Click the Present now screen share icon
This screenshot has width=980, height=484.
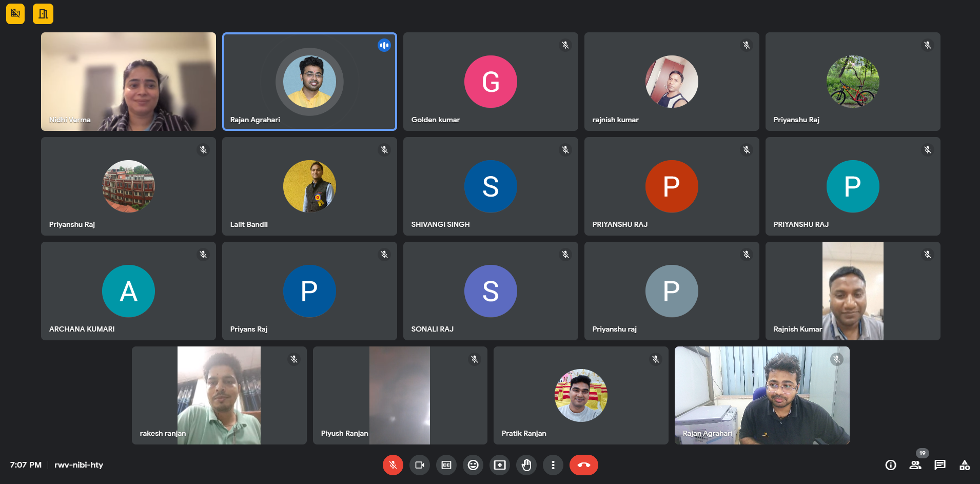pyautogui.click(x=500, y=465)
